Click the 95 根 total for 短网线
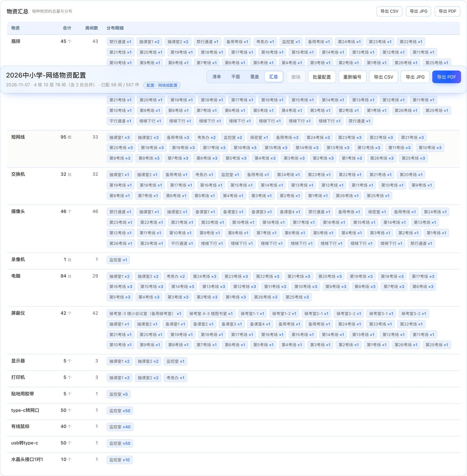The height and width of the screenshot is (476, 467). pos(66,137)
